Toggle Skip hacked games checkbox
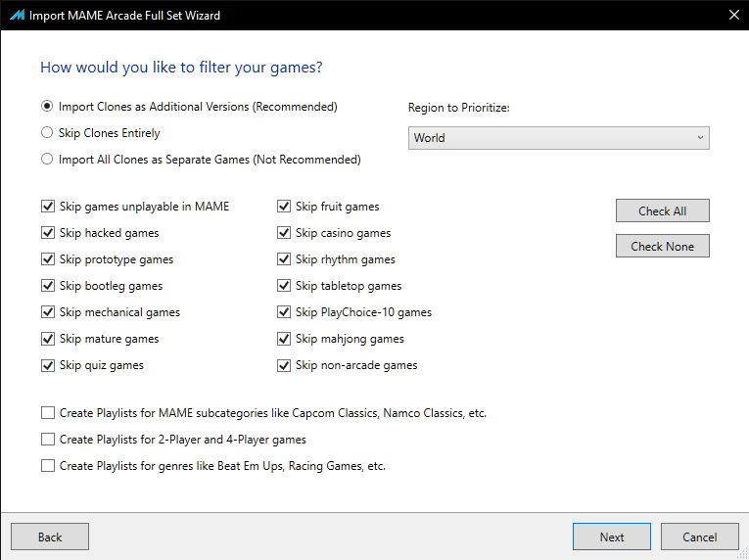 [48, 233]
